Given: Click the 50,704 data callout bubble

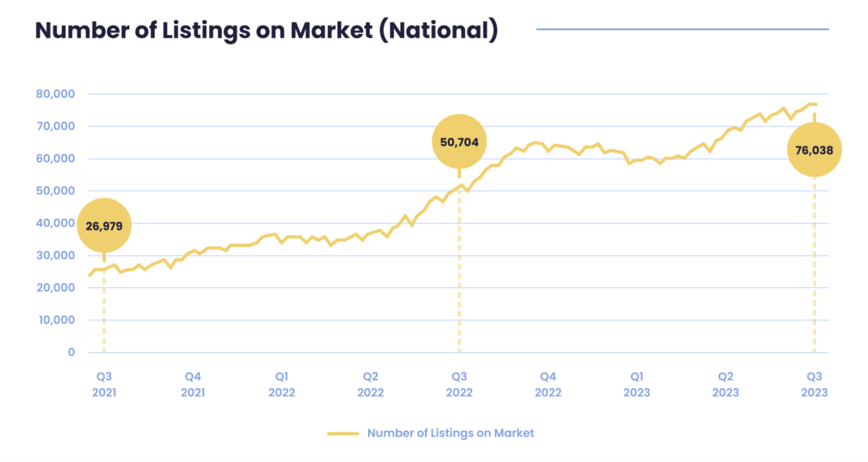Looking at the screenshot, I should coord(459,142).
